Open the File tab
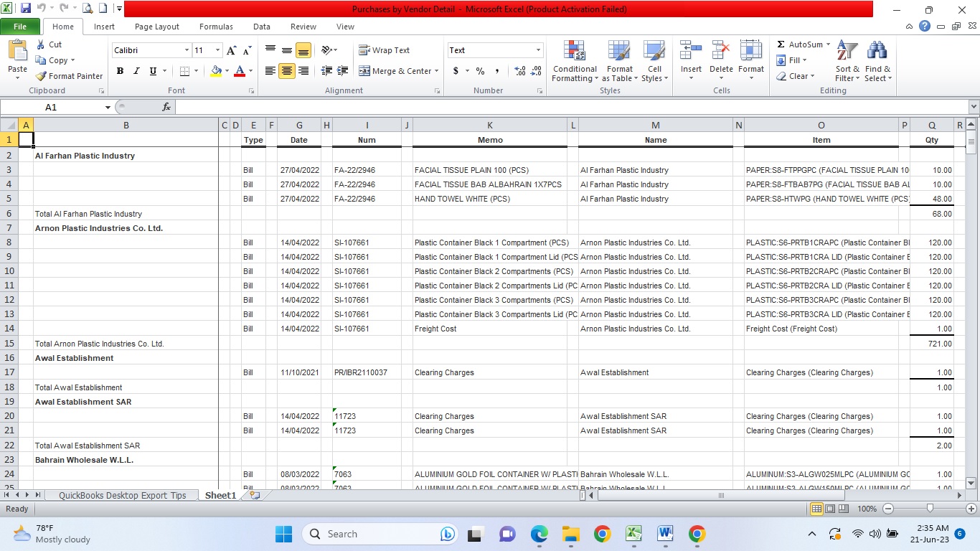The width and height of the screenshot is (980, 551). point(20,27)
